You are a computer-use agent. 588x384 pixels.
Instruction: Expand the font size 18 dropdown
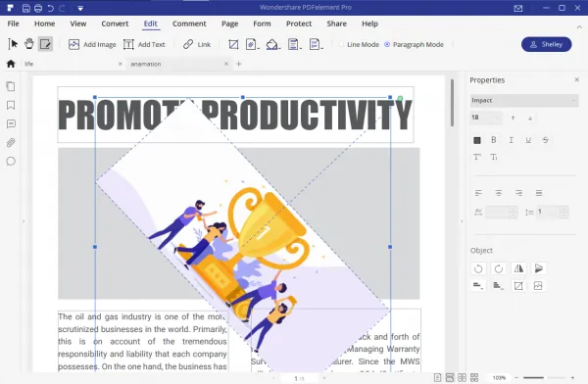pyautogui.click(x=486, y=118)
